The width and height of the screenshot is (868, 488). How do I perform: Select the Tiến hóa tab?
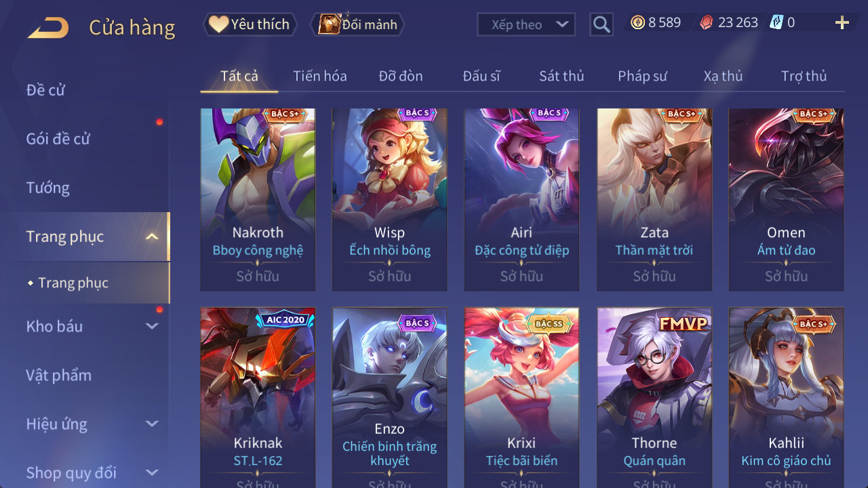coord(320,76)
